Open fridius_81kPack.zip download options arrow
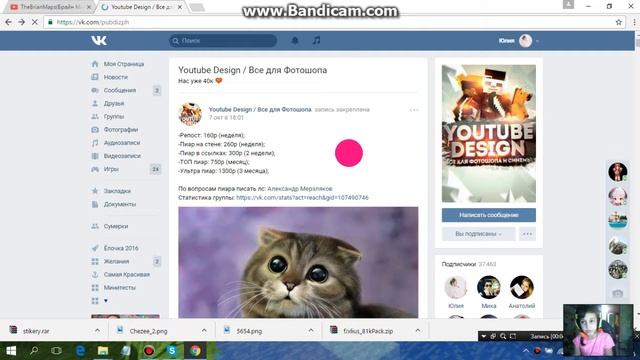This screenshot has height=360, width=640. [418, 331]
